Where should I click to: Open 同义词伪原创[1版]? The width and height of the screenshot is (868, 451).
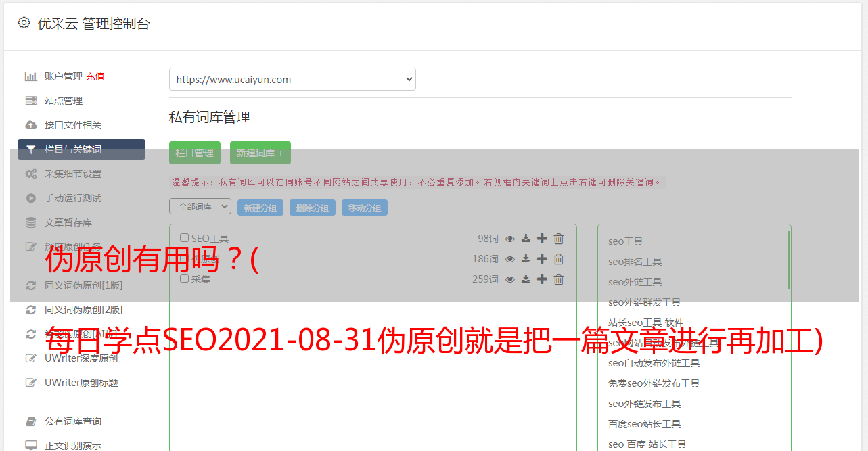[x=84, y=285]
